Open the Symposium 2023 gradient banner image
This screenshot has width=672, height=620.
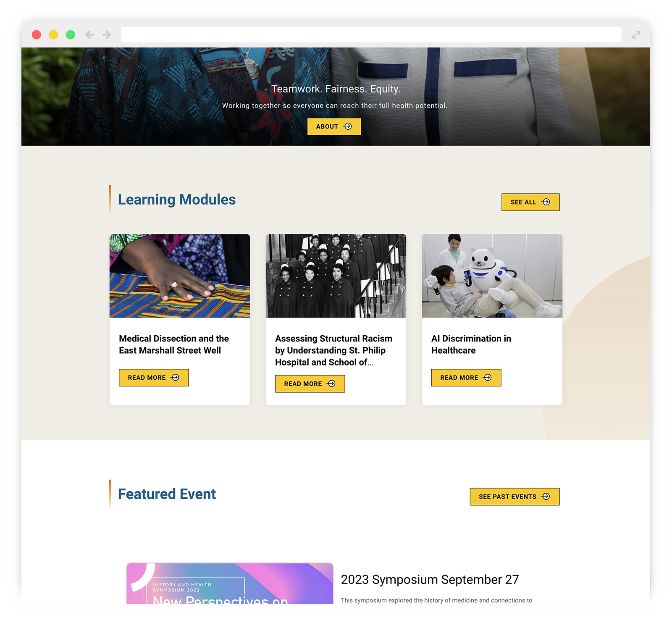pos(230,584)
